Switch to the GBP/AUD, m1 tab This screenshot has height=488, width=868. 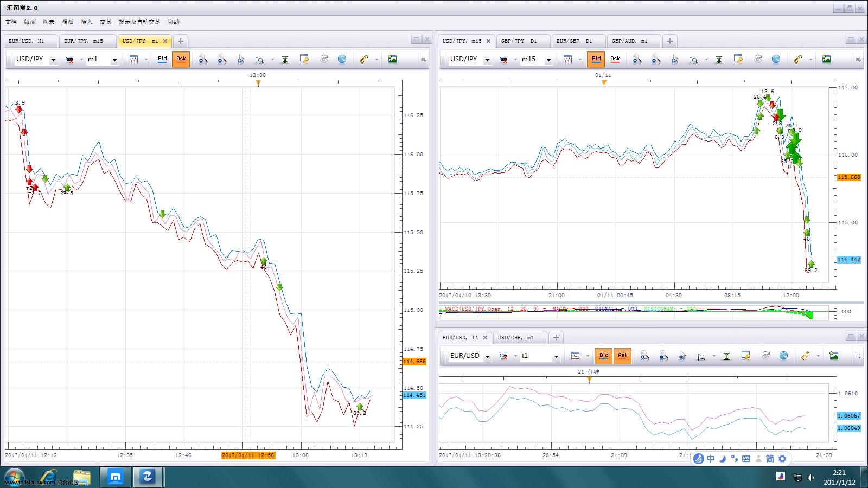point(634,41)
